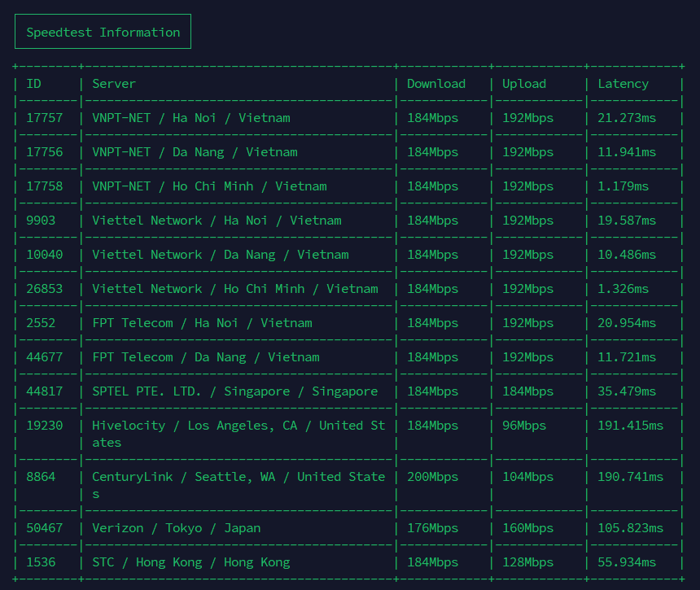Click STC / Hong Kong / Hong Kong server
Viewport: 700px width, 590px height.
(x=191, y=562)
